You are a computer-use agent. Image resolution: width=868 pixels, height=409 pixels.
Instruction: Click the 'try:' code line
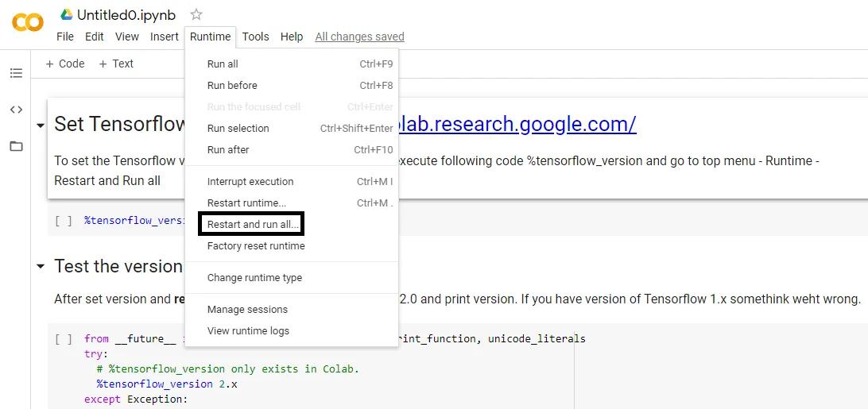pos(96,353)
